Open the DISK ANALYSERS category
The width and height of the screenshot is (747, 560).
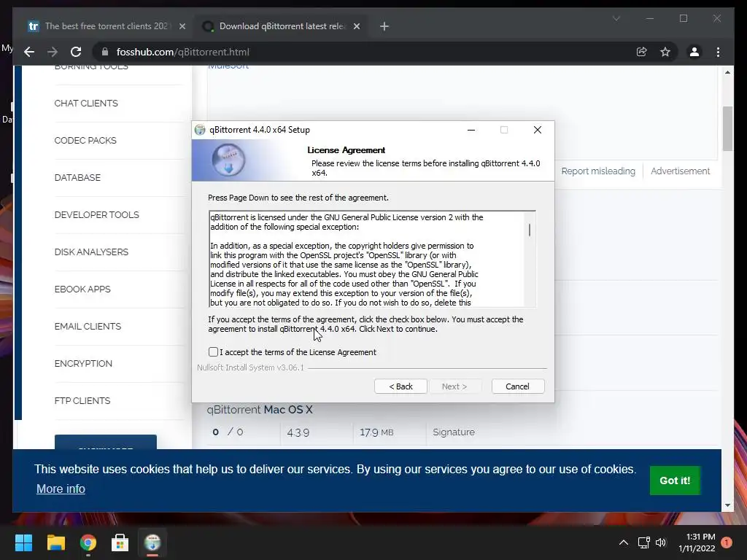[x=91, y=252]
